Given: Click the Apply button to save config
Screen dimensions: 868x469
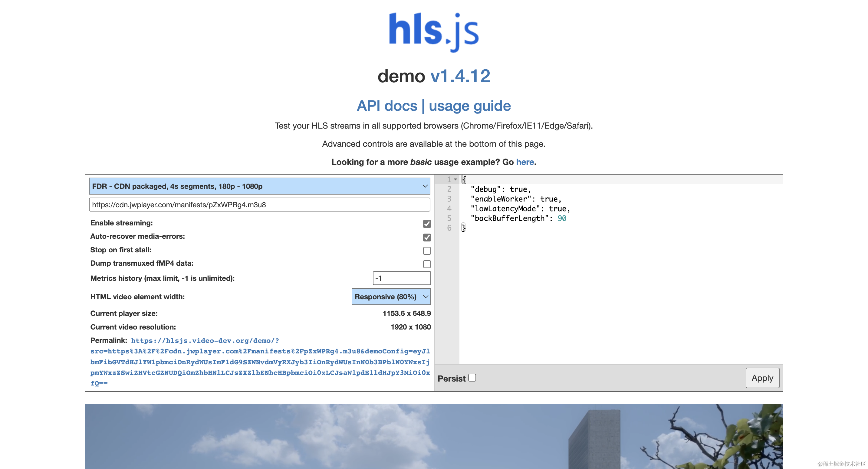Looking at the screenshot, I should (763, 378).
